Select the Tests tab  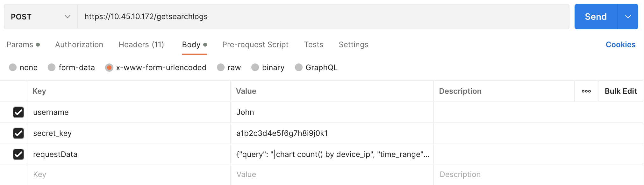coord(313,45)
